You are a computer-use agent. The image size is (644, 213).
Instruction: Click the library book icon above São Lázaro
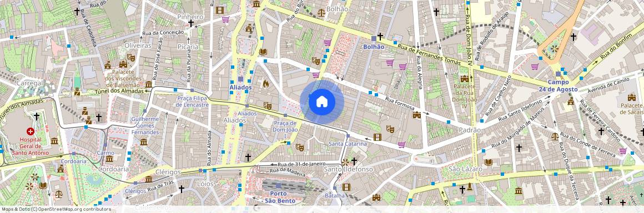tap(488, 162)
